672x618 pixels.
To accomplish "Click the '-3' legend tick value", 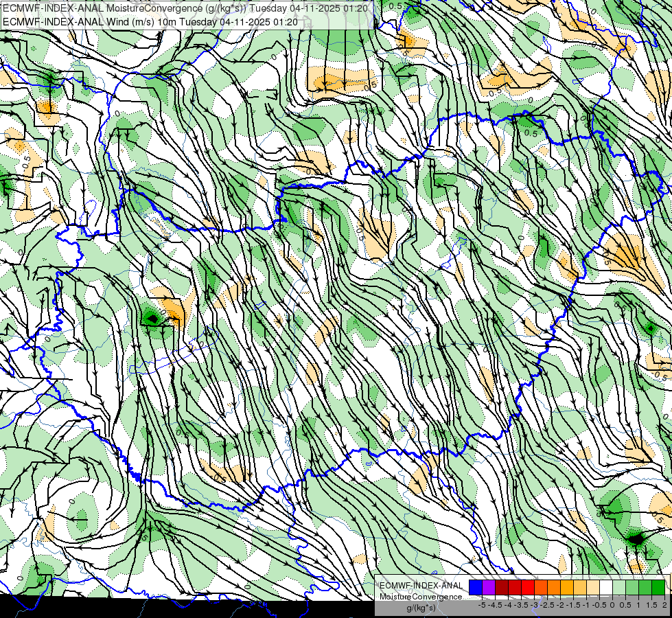I will coord(534,605).
